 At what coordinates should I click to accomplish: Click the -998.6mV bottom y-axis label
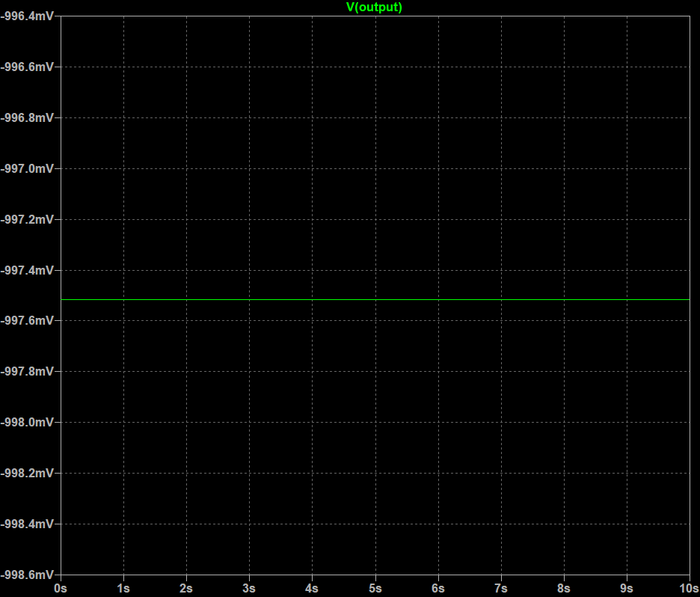coord(28,575)
